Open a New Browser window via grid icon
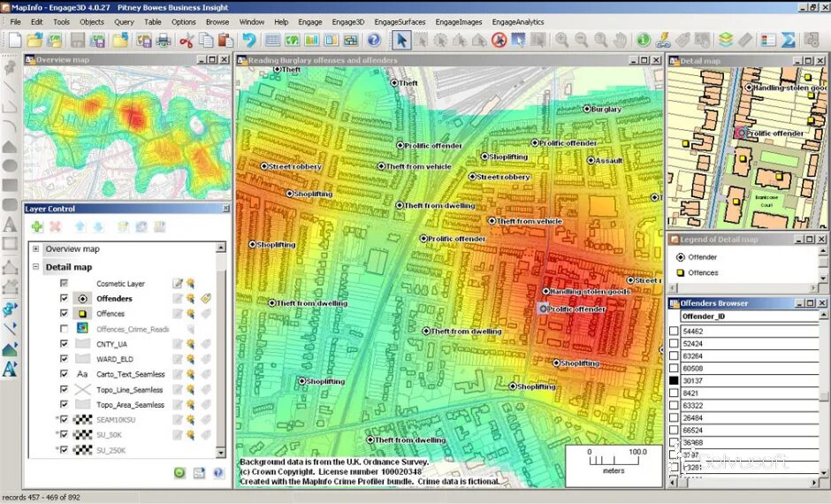The width and height of the screenshot is (831, 504). (272, 41)
